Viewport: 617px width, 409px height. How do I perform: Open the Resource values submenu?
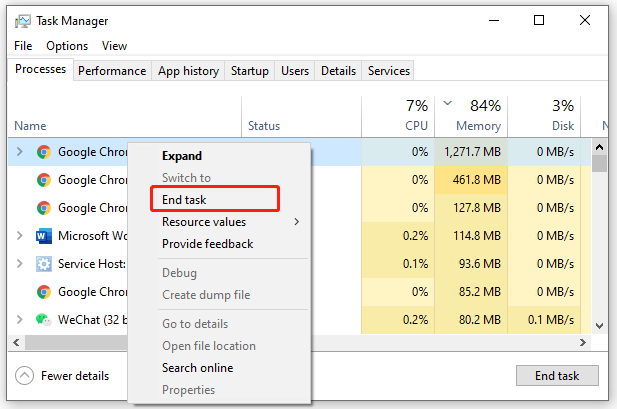(x=230, y=222)
